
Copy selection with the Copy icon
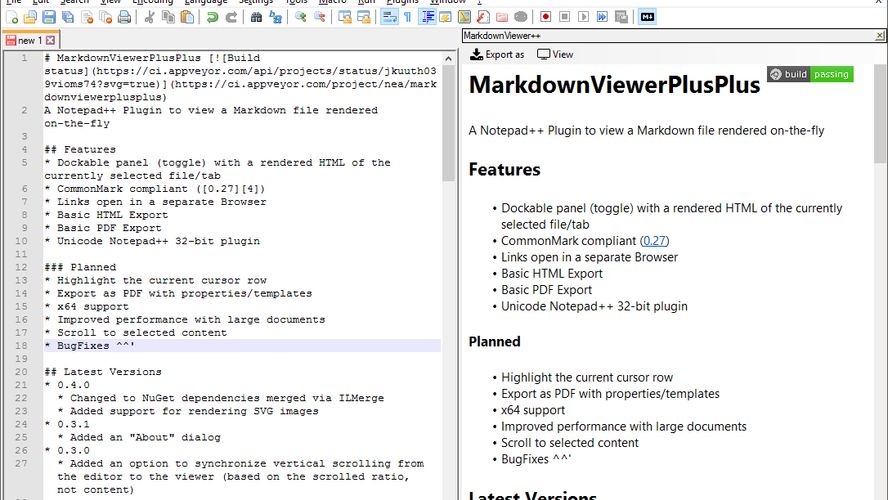point(168,17)
